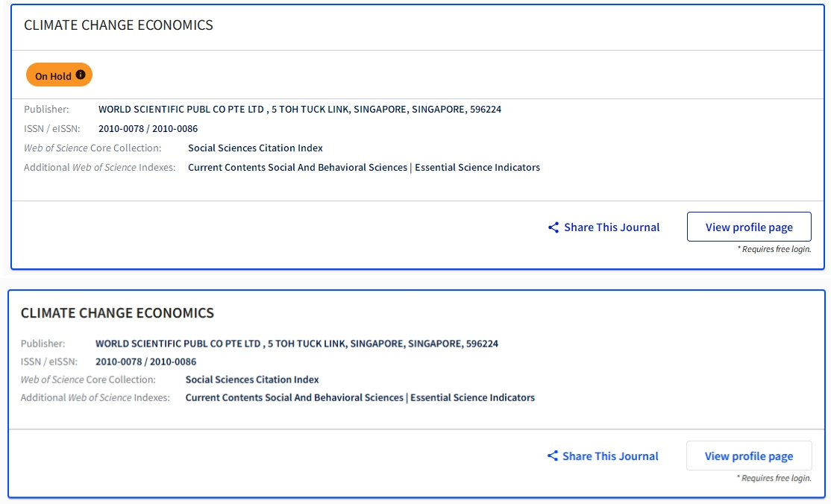The image size is (831, 504).
Task: Open View profile page in the card without the On Hold badge
Action: coord(748,456)
